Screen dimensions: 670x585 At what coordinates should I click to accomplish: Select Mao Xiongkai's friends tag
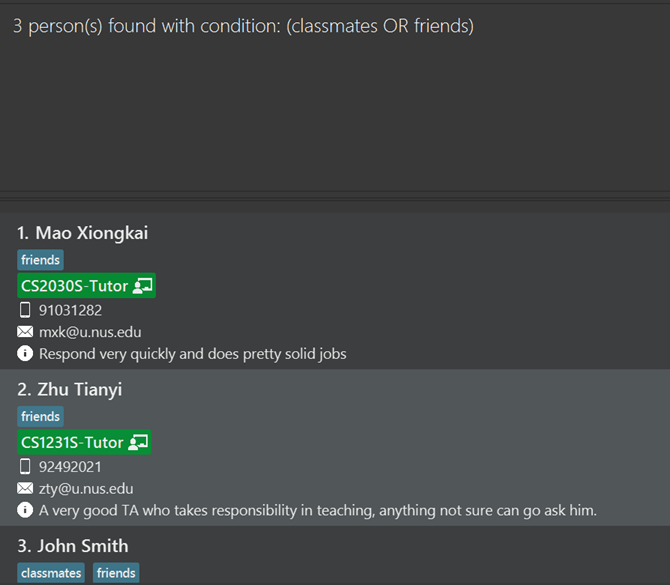[41, 260]
